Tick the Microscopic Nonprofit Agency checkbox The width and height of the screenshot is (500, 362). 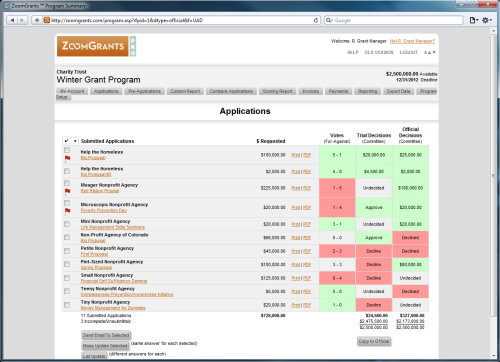tap(67, 203)
